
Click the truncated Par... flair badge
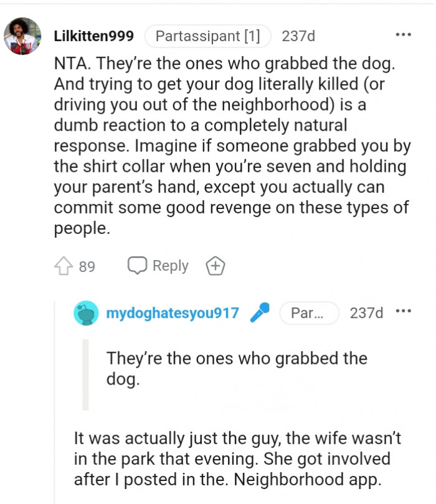pos(308,313)
